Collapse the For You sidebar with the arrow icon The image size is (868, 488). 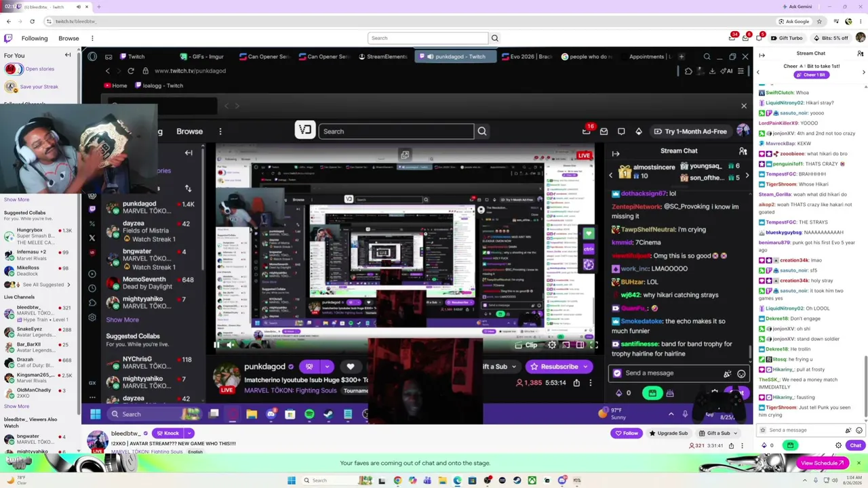[68, 55]
